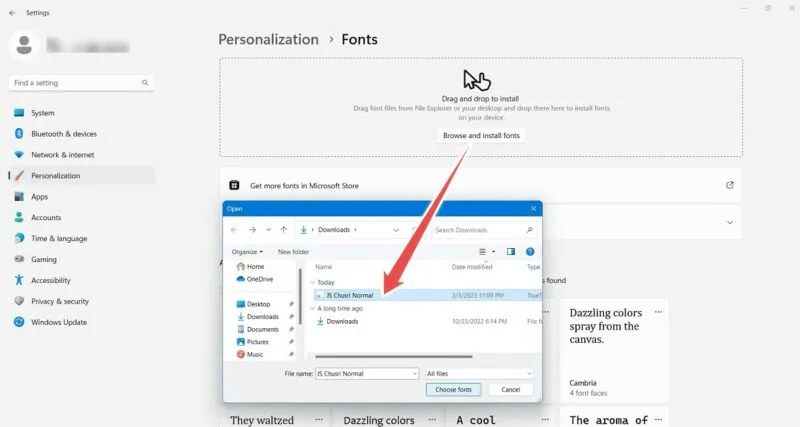This screenshot has width=800, height=427.
Task: Click Forward arrow in Open dialog
Action: [252, 230]
